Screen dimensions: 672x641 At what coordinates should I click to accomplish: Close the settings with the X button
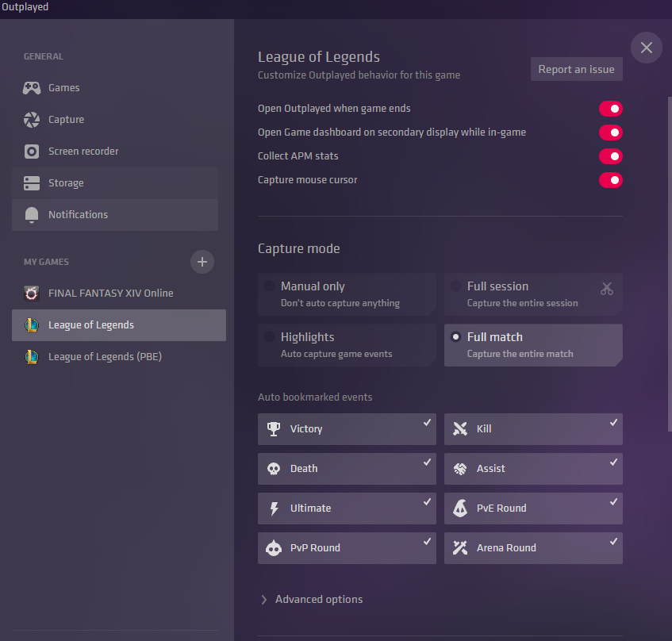click(647, 48)
